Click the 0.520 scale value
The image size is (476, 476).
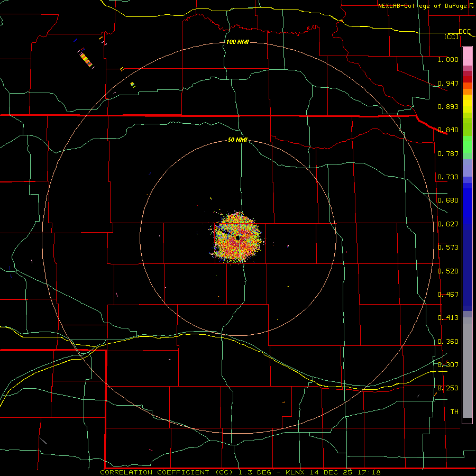[448, 271]
